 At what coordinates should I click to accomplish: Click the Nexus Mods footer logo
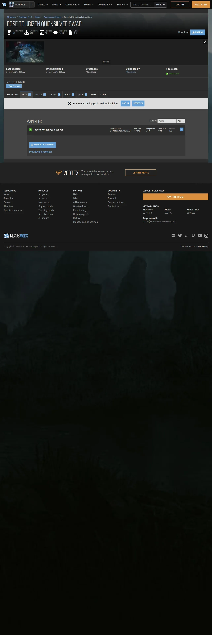(x=16, y=236)
